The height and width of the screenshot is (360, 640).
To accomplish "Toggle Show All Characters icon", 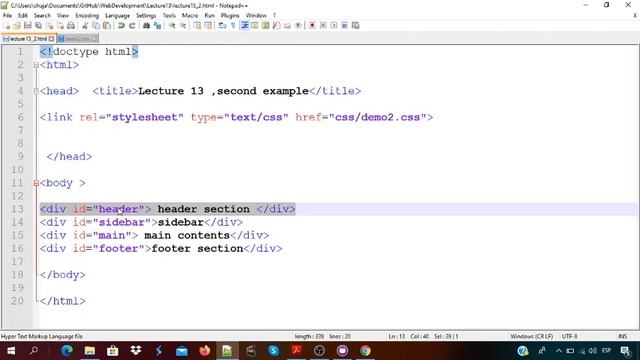I will 233,26.
